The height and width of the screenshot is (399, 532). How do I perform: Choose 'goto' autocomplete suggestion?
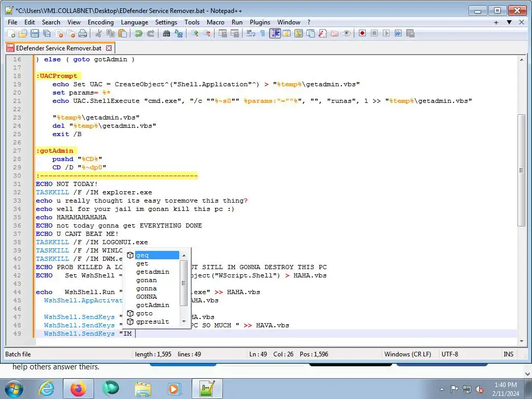click(x=144, y=313)
